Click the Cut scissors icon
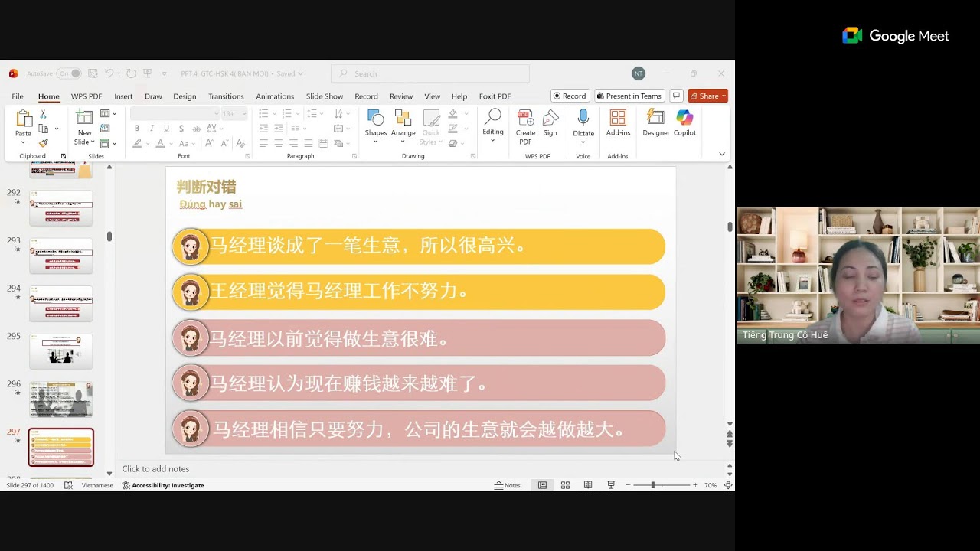Image resolution: width=980 pixels, height=551 pixels. click(44, 114)
